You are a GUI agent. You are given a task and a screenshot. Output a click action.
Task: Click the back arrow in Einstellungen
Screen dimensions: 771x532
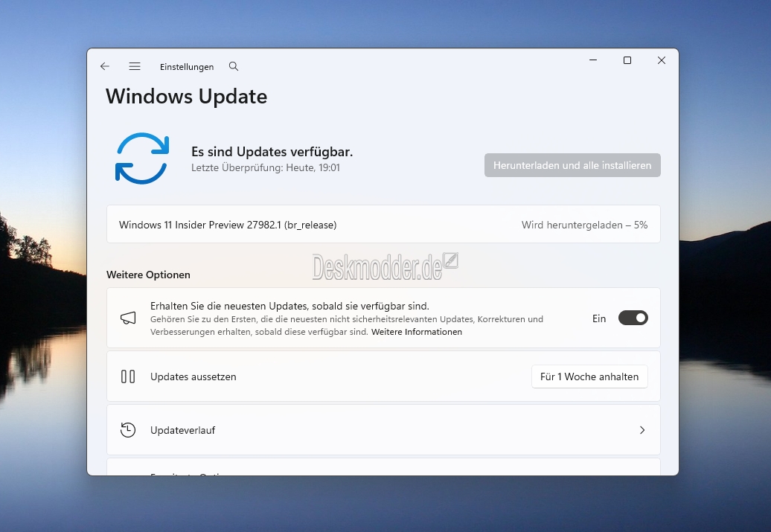pyautogui.click(x=105, y=66)
